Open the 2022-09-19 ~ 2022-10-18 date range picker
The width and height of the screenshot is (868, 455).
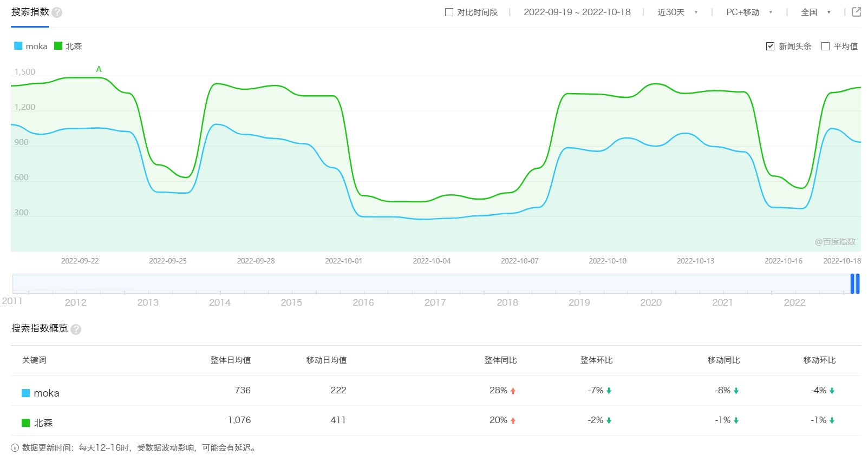pos(577,12)
